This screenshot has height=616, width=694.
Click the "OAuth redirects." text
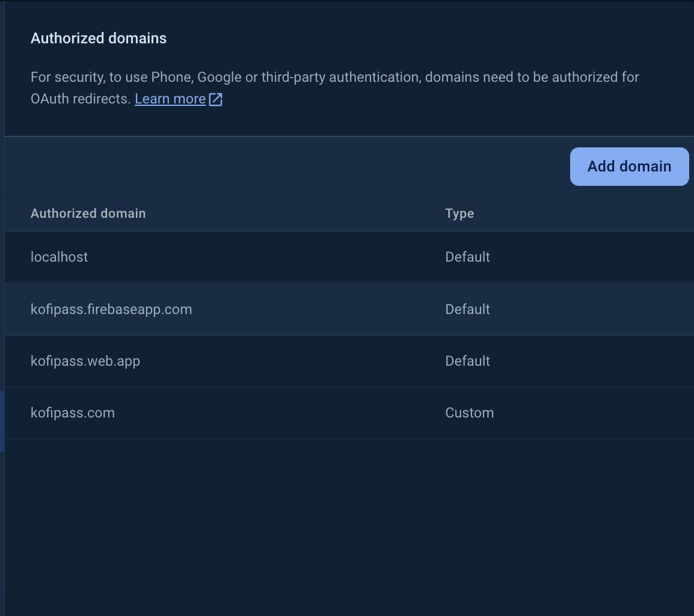pyautogui.click(x=81, y=99)
